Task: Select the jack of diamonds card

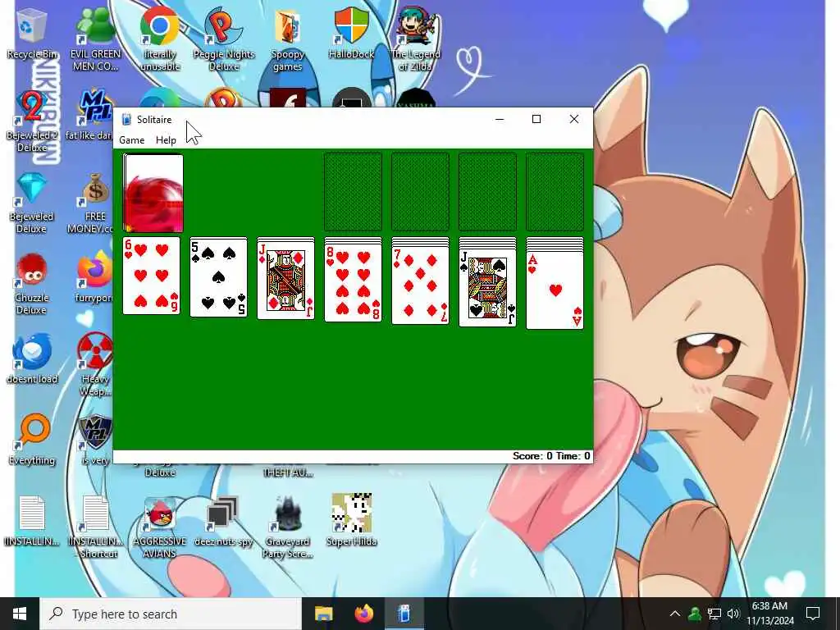Action: [x=286, y=279]
